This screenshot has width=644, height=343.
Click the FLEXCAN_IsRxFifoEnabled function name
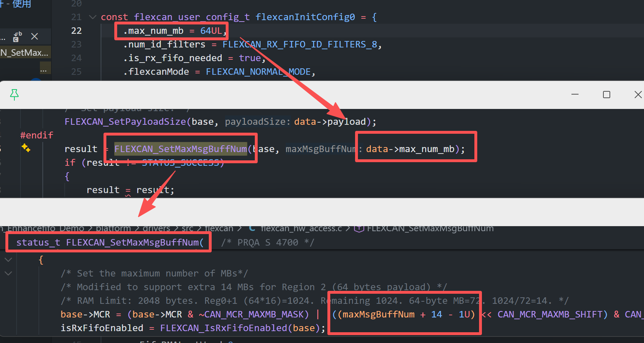tap(224, 328)
